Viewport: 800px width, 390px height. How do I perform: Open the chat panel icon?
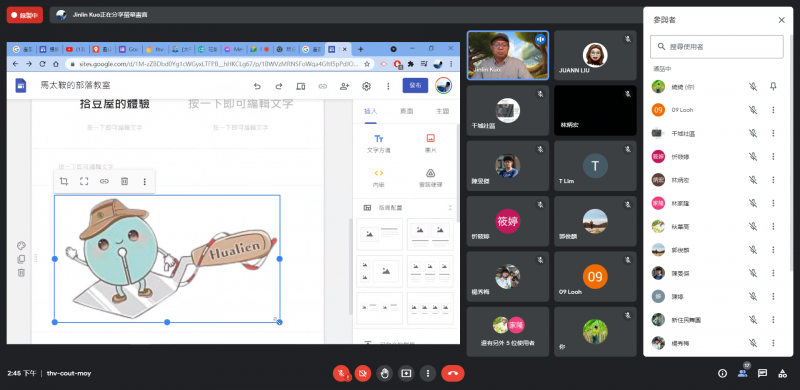click(762, 373)
